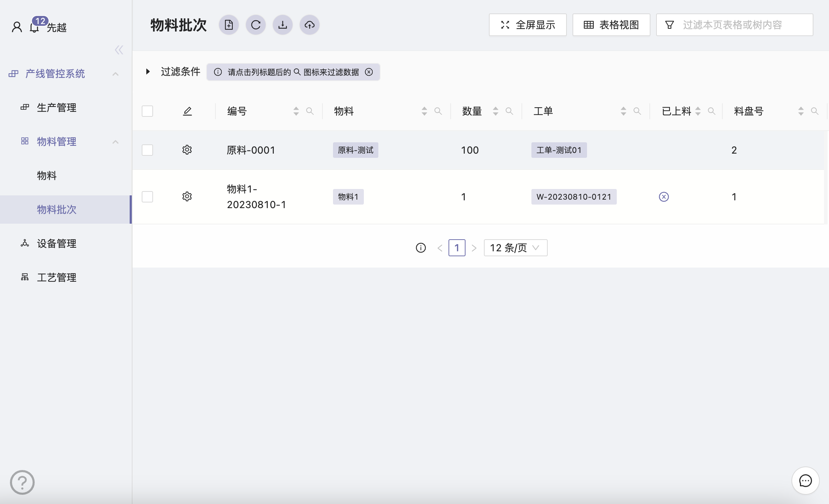Click the cloud upload import icon
Viewport: 829px width, 504px height.
[x=310, y=25]
